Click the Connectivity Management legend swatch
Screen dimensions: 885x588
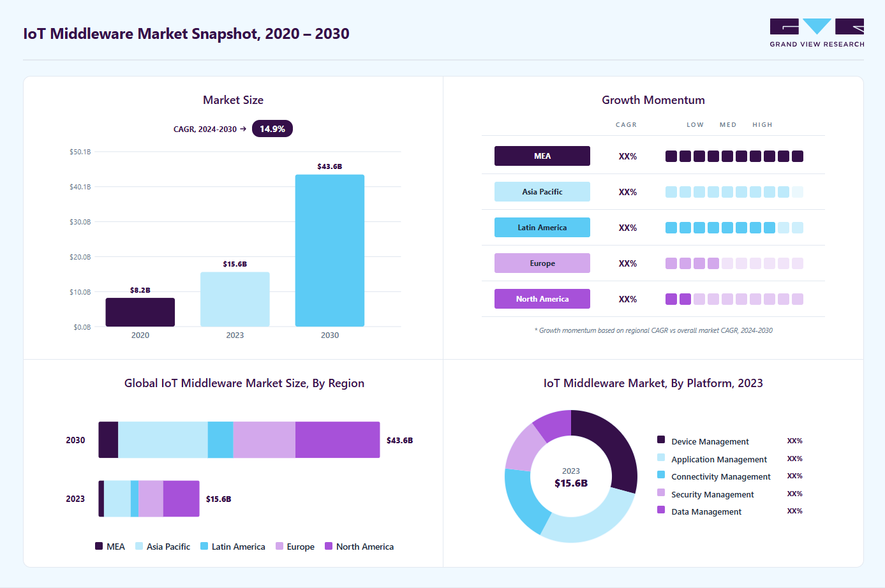[661, 474]
